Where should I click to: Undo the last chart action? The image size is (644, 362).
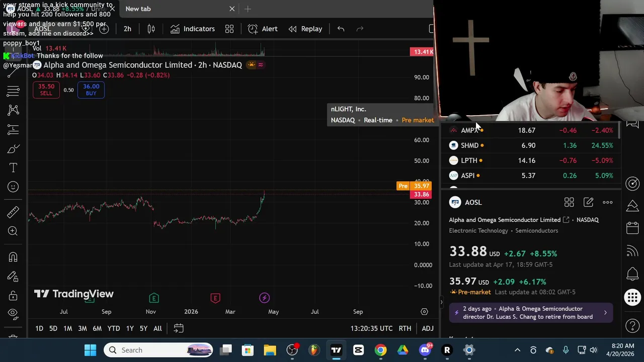341,29
